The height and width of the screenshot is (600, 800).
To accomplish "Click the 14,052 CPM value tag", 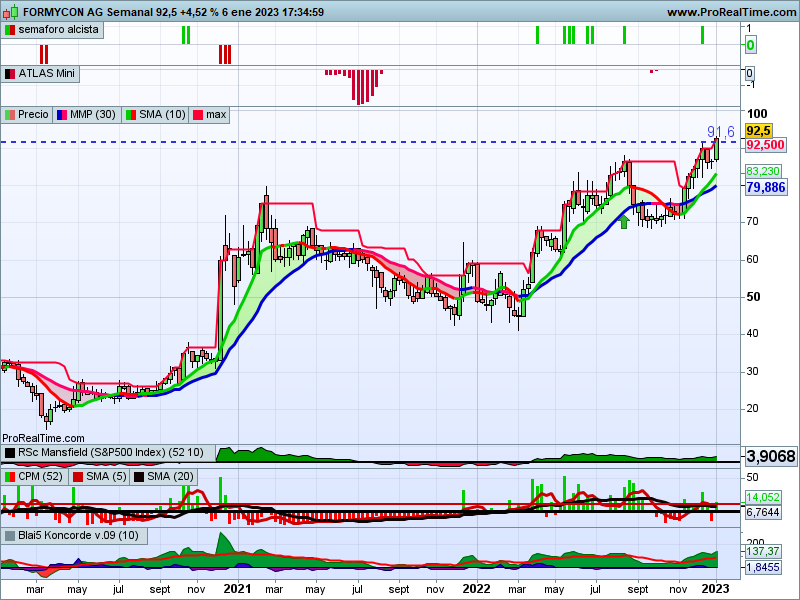I will (763, 497).
